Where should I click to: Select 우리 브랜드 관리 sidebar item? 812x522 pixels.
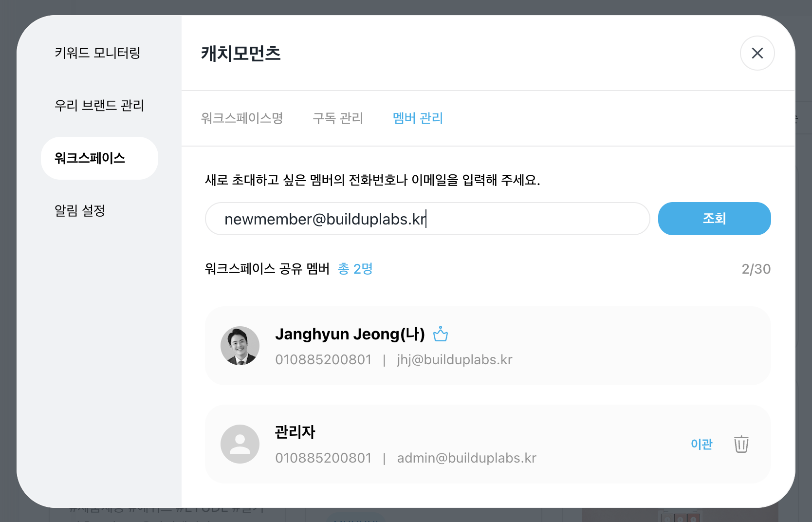(x=99, y=105)
